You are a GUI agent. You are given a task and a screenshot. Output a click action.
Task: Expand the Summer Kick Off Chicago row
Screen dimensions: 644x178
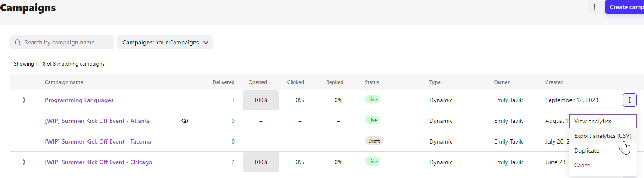[x=24, y=162]
